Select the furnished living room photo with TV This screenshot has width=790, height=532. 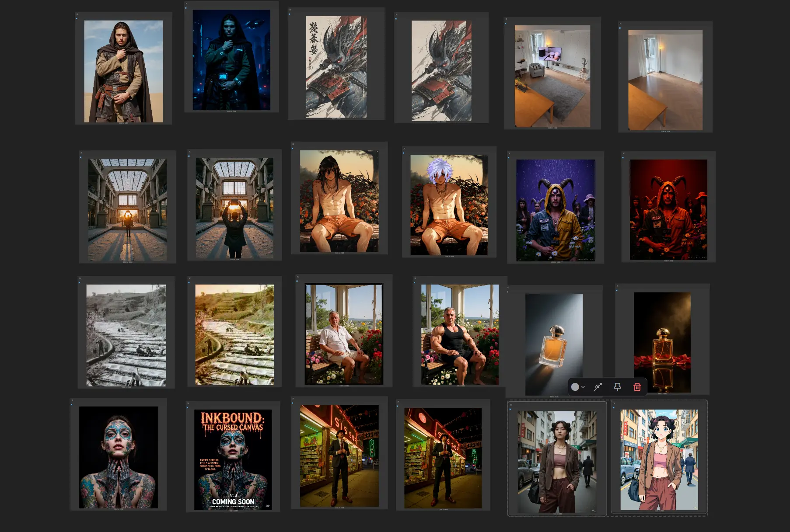point(552,76)
